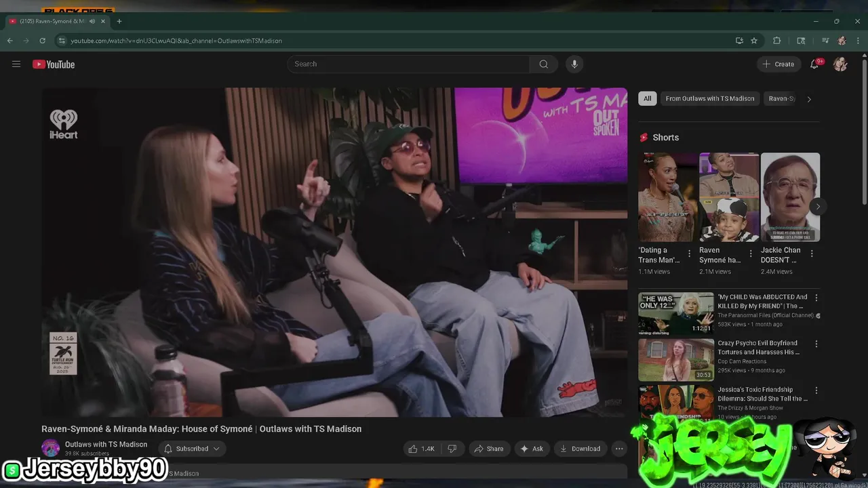Image resolution: width=868 pixels, height=488 pixels.
Task: Open options for Jackie Chan short
Action: tap(812, 253)
